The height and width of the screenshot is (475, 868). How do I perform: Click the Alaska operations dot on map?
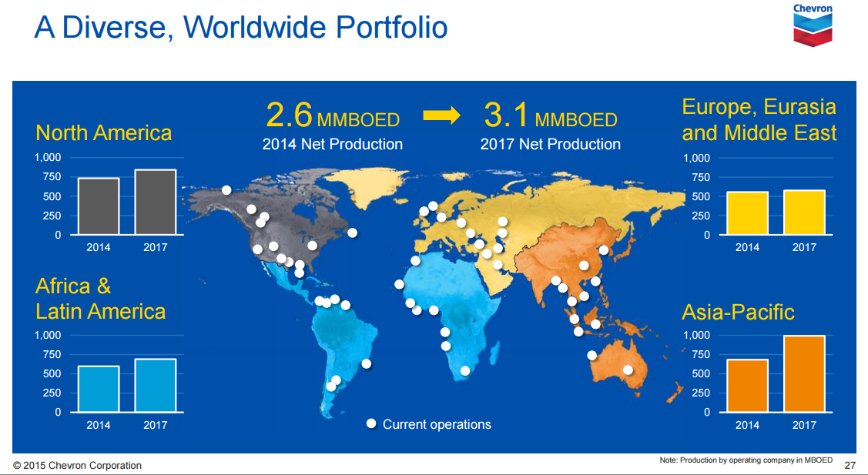click(226, 190)
